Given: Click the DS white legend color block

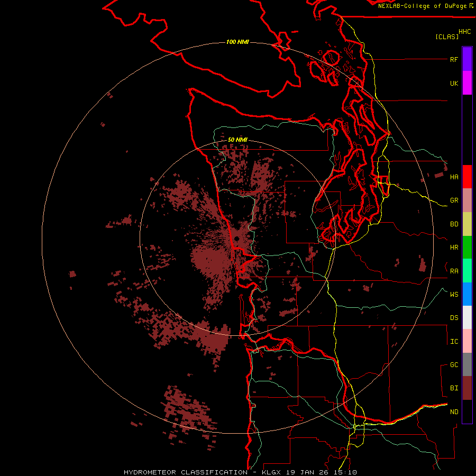Looking at the screenshot, I should (467, 317).
